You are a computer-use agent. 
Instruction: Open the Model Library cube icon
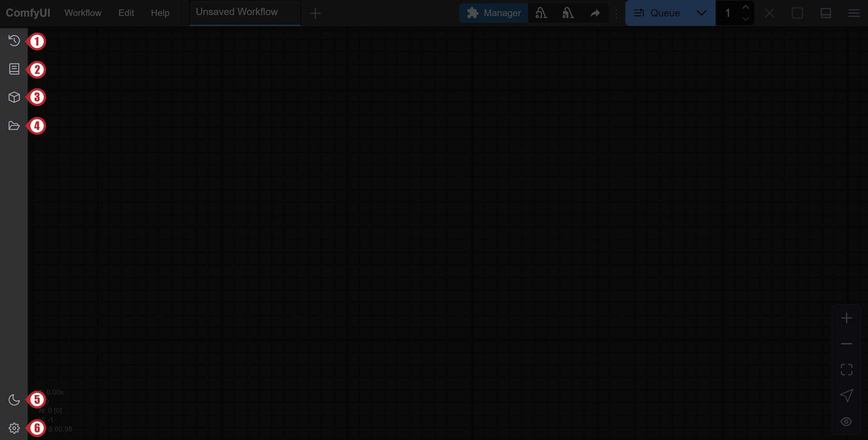coord(14,97)
